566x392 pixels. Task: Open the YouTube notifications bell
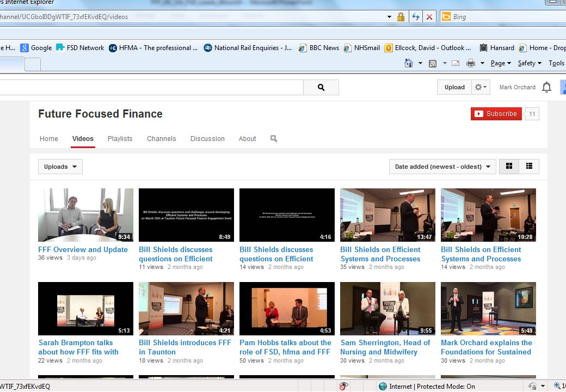click(546, 87)
